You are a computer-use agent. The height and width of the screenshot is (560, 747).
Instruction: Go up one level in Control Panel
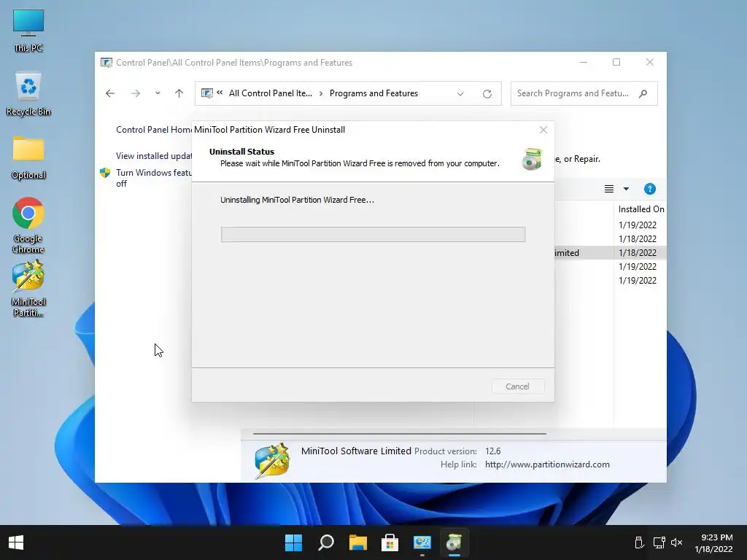click(x=179, y=93)
